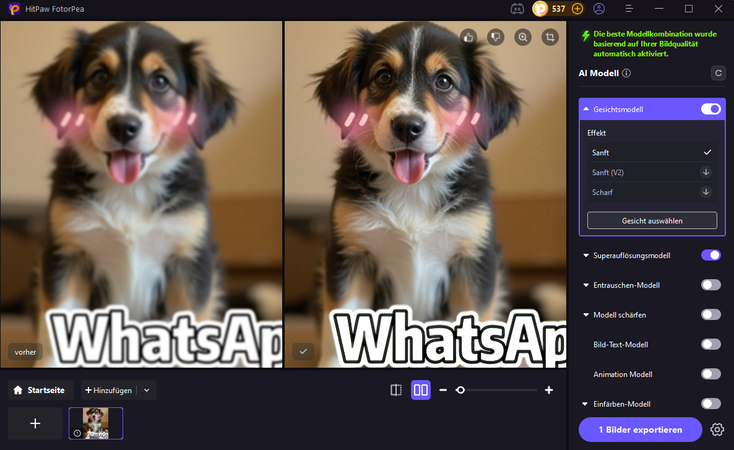Open the Hinzufügen dropdown chevron
This screenshot has height=450, width=734.
point(147,390)
